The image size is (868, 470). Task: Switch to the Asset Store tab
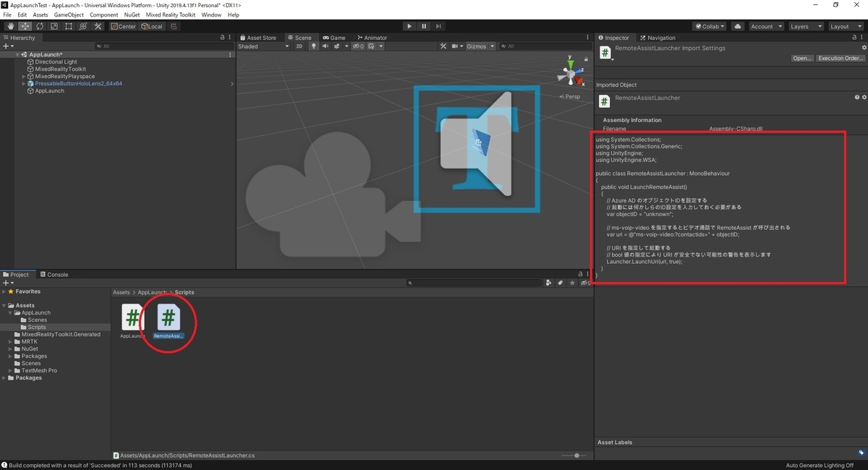coord(258,38)
